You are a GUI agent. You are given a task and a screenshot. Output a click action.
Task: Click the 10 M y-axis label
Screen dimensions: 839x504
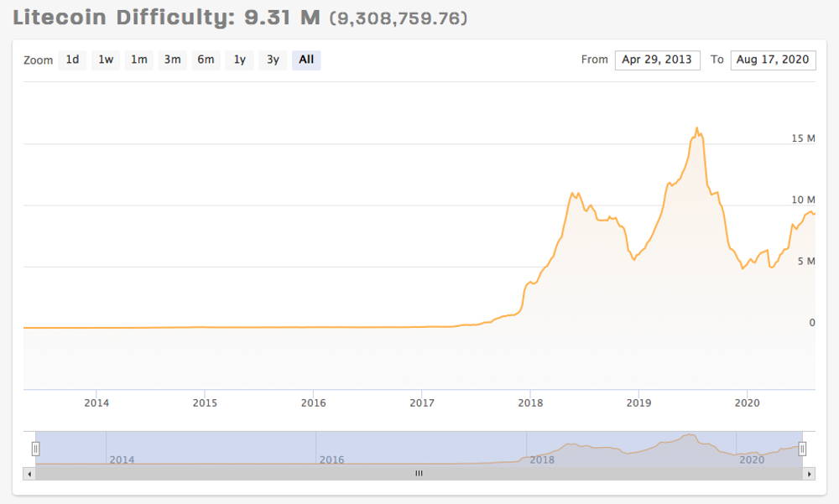[x=803, y=200]
